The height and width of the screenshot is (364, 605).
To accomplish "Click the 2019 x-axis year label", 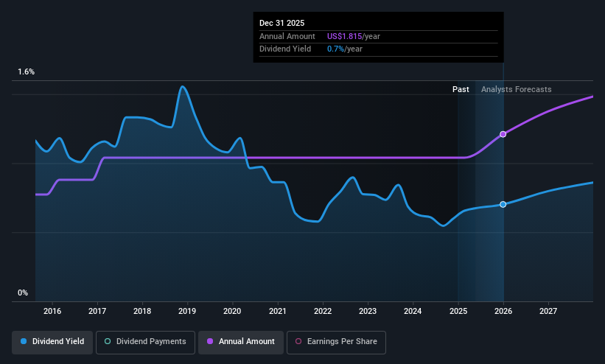I will point(187,311).
